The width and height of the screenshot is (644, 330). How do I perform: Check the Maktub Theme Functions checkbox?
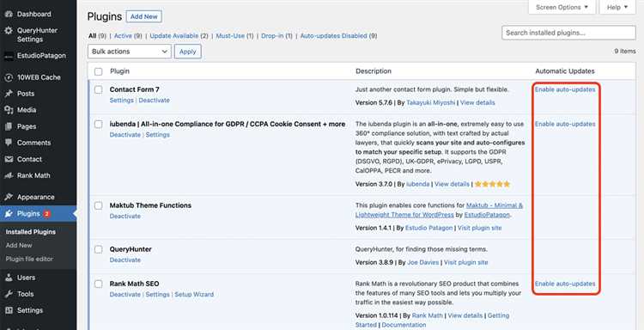coord(99,205)
